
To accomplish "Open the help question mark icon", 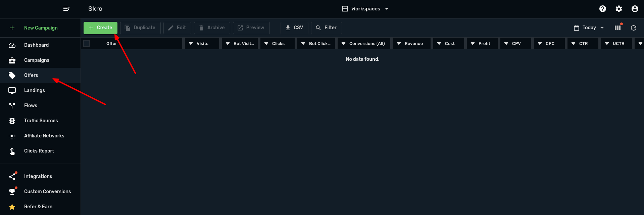I will click(x=602, y=9).
